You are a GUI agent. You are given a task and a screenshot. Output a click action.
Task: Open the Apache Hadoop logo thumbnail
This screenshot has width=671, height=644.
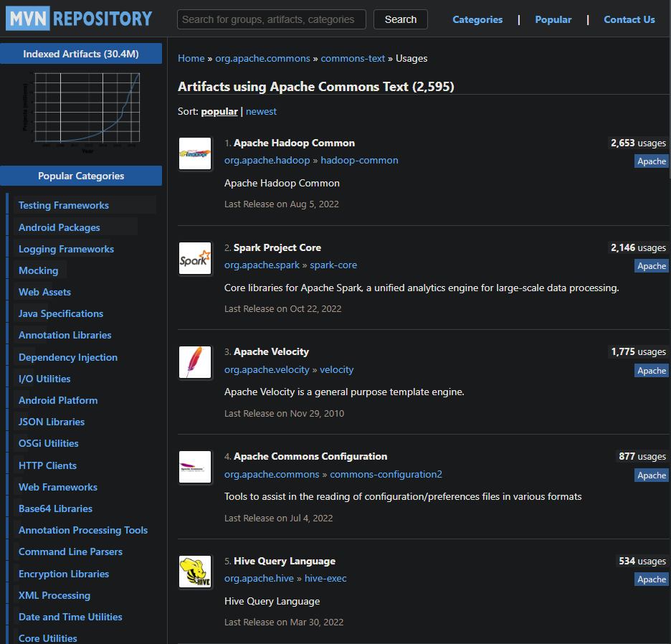(195, 153)
